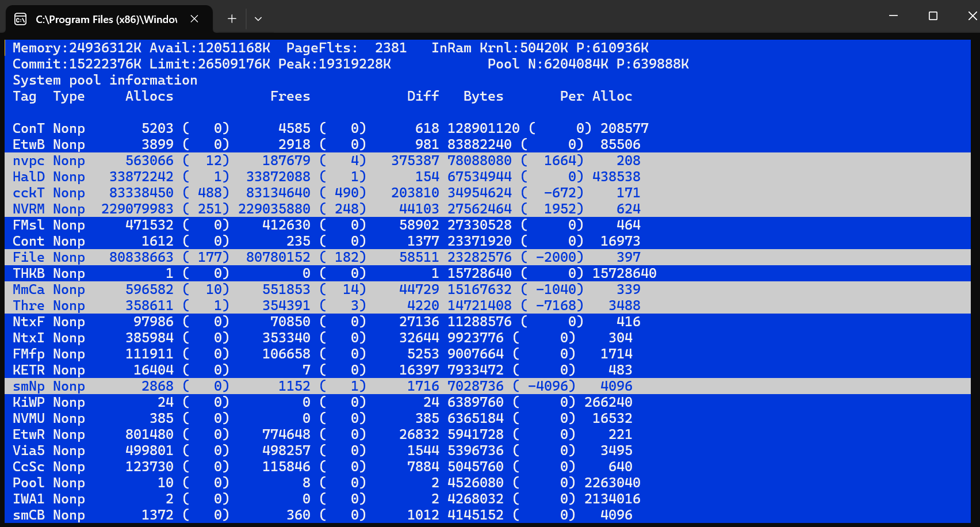Click the THKB tag row
The width and height of the screenshot is (980, 527).
pyautogui.click(x=488, y=273)
